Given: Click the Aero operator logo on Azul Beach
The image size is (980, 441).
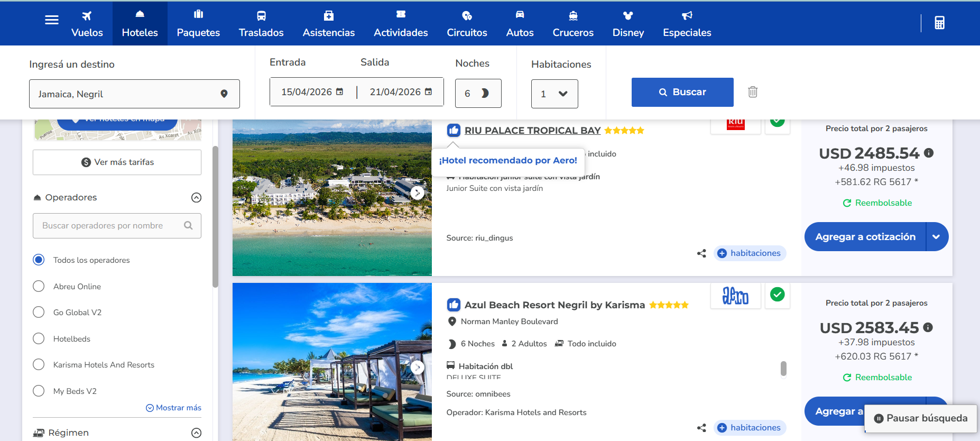Looking at the screenshot, I should [736, 296].
